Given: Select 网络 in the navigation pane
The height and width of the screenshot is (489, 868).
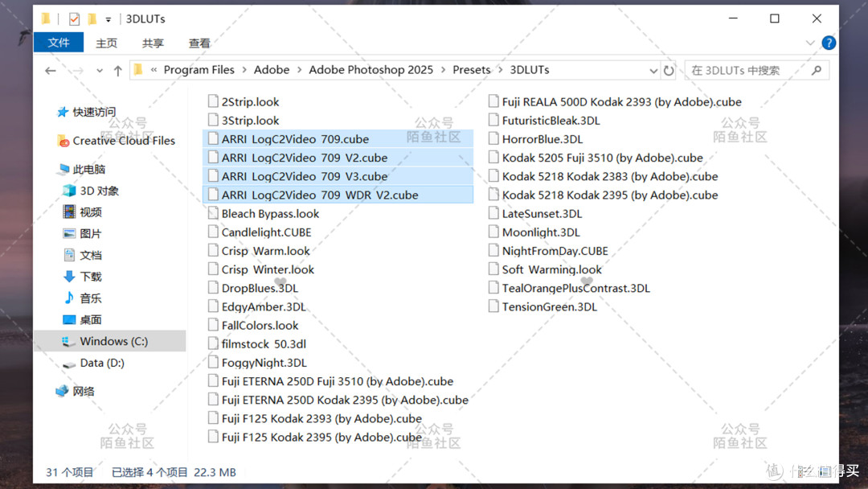Looking at the screenshot, I should pyautogui.click(x=76, y=392).
